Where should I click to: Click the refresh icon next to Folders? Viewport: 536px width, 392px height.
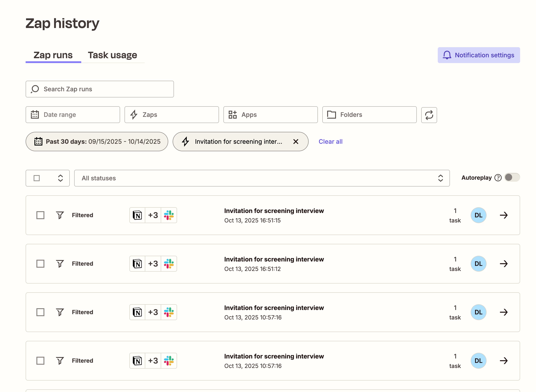click(x=429, y=115)
